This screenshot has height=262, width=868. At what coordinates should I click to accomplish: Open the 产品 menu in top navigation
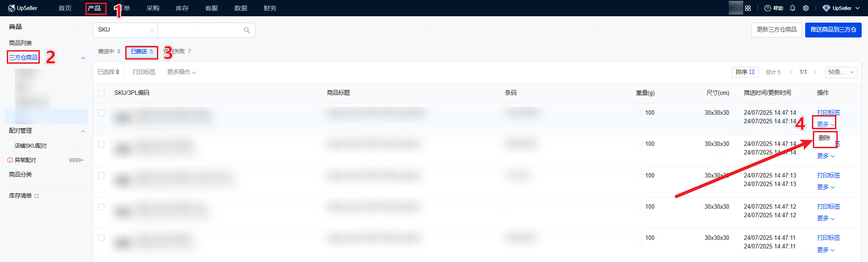point(94,8)
